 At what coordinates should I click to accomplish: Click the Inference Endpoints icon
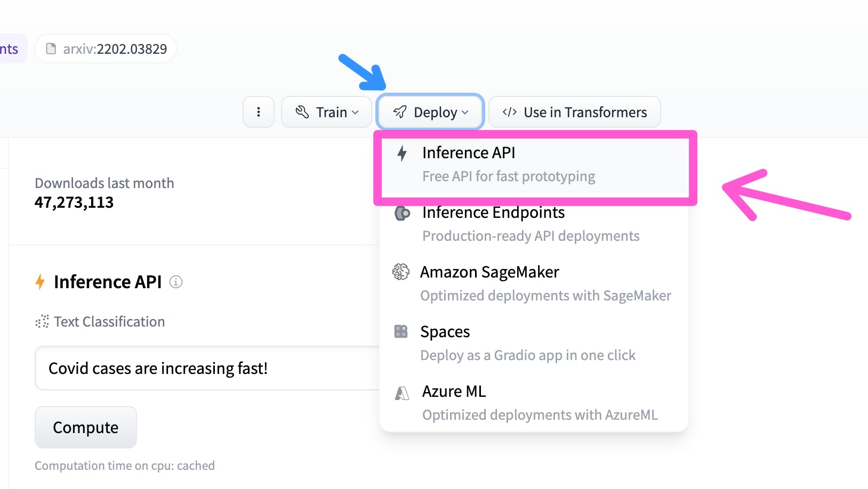click(402, 213)
